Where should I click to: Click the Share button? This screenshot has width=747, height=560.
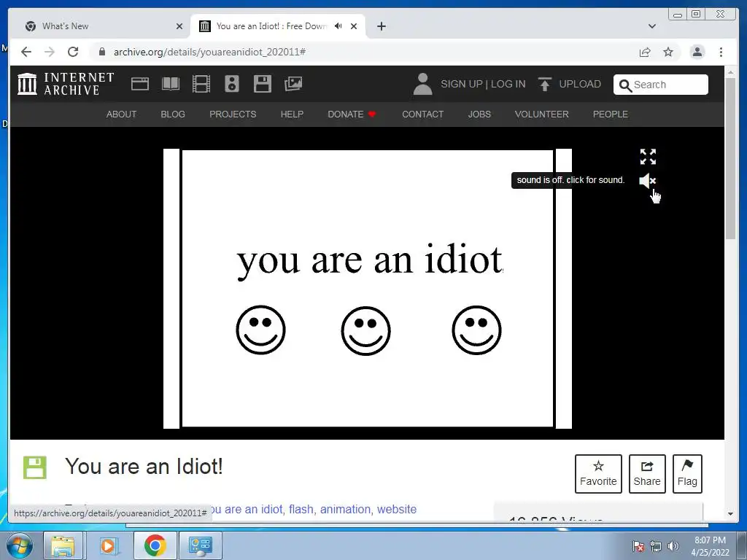point(647,474)
